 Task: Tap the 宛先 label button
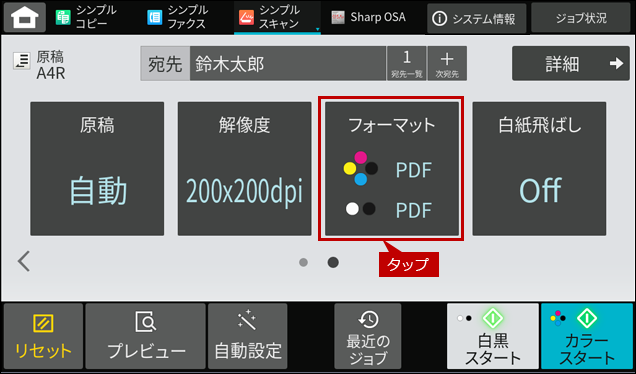(165, 64)
